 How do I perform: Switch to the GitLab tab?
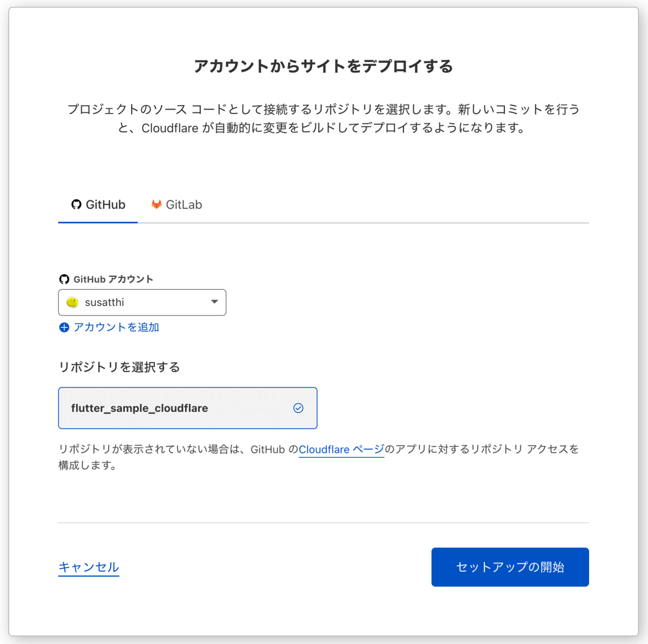176,205
